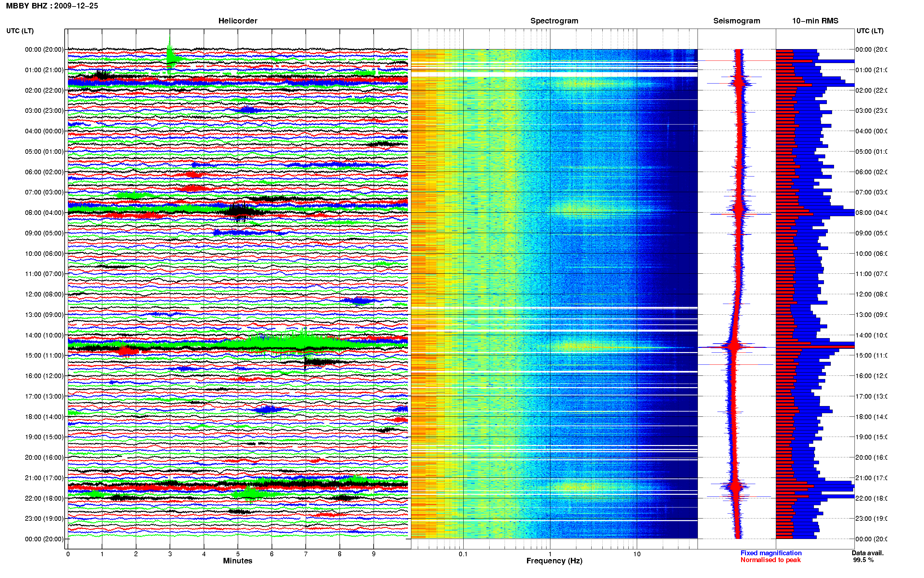
Task: Click the left 19:00 (15:00) time label
Action: [x=44, y=437]
